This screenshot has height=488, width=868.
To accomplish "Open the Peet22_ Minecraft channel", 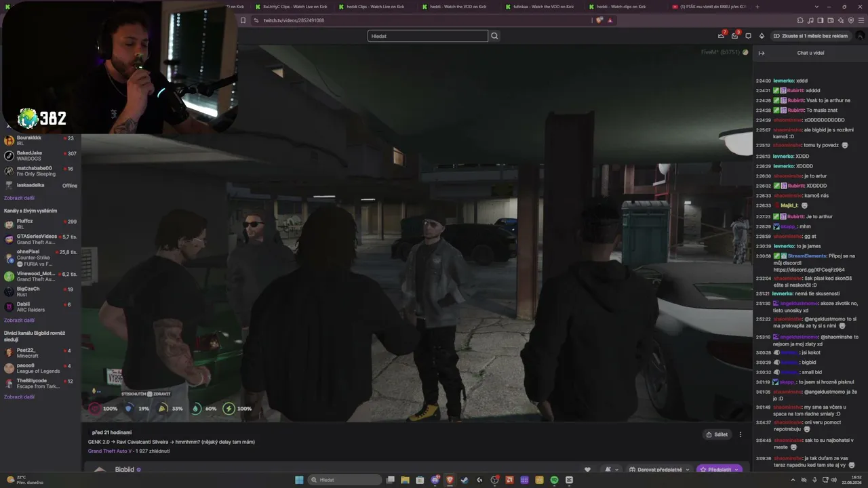I will (x=41, y=353).
